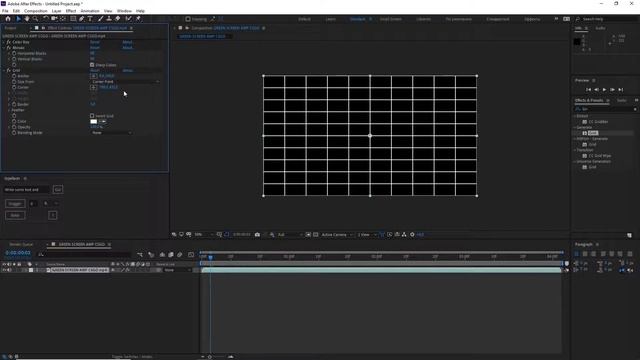Select the Rectangle shape tool
This screenshot has height=360, width=640.
click(73, 19)
